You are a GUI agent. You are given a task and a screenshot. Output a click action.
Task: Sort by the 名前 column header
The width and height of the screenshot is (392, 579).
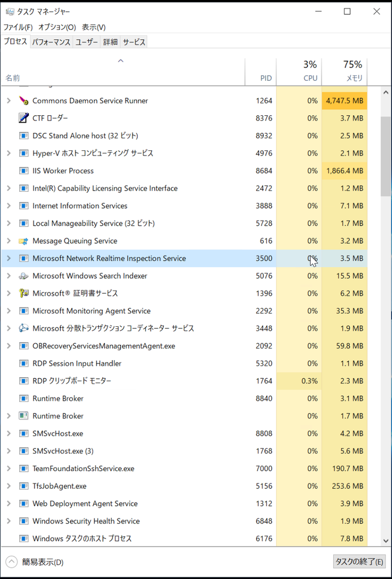click(x=123, y=72)
